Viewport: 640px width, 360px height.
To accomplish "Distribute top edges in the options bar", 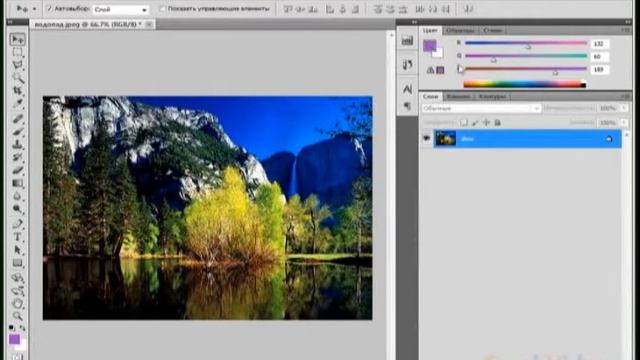I will [378, 9].
